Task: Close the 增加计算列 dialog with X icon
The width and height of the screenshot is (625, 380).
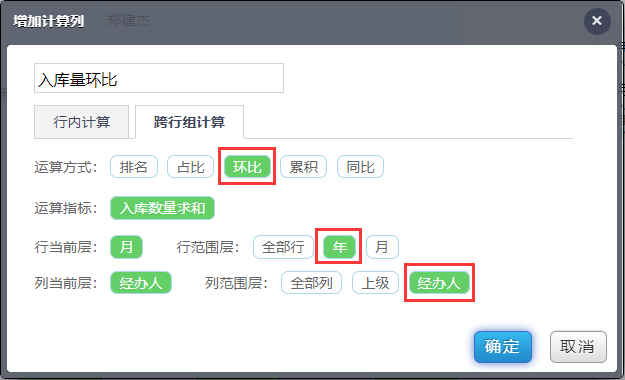Action: pos(597,21)
